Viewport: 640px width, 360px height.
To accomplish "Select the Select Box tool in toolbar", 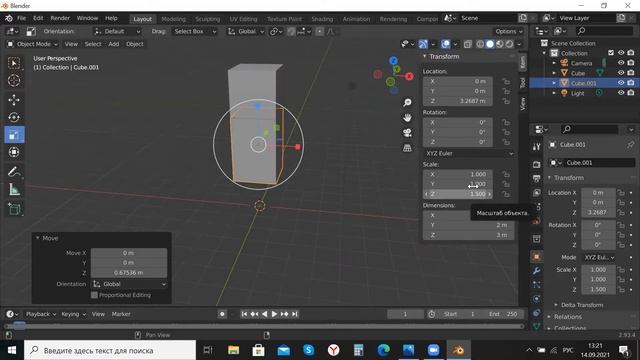I will (14, 63).
